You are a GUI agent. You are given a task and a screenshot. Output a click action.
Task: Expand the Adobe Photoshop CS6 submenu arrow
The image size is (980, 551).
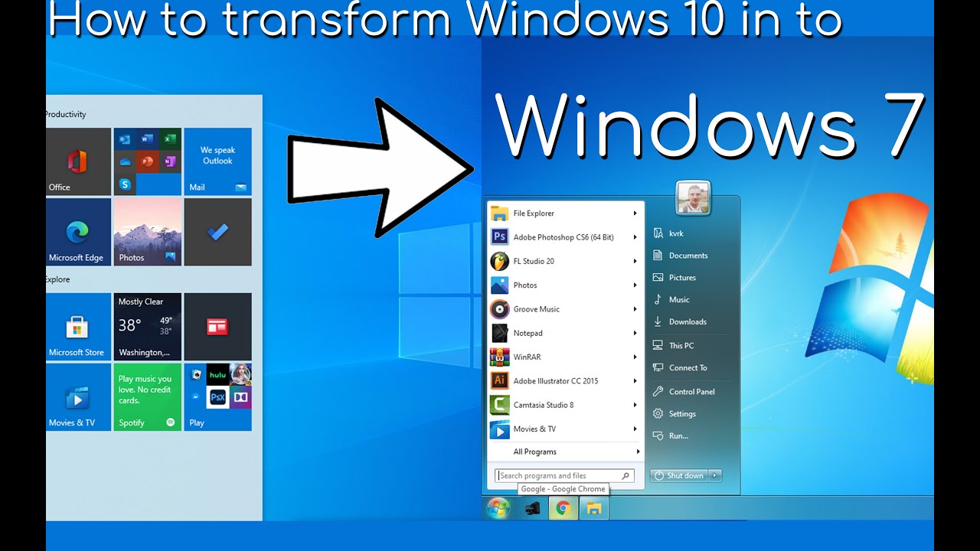coord(635,237)
